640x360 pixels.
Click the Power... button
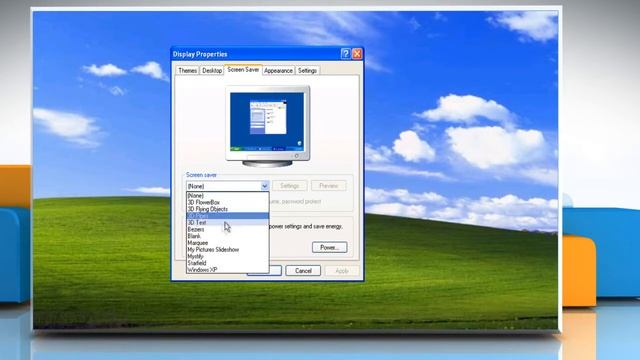click(x=329, y=247)
